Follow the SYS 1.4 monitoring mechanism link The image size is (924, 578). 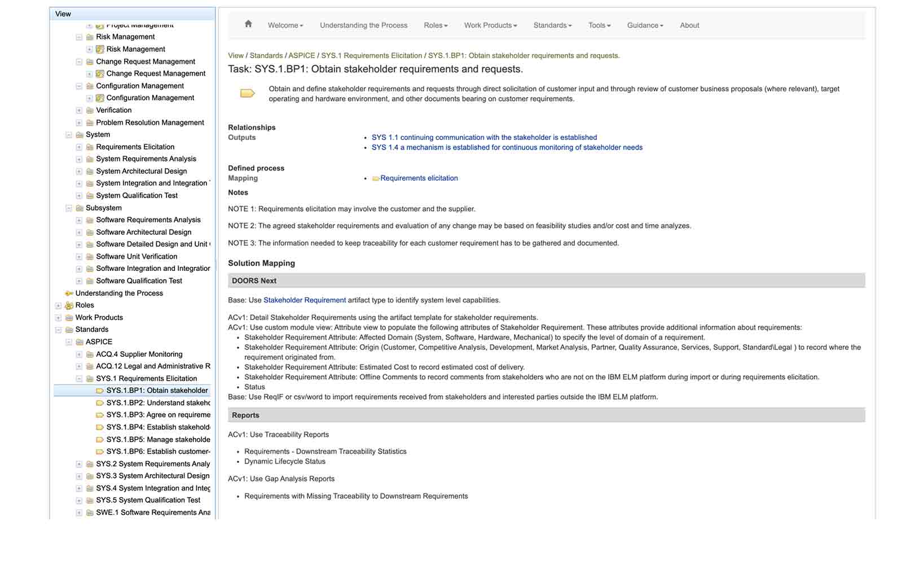tap(507, 147)
